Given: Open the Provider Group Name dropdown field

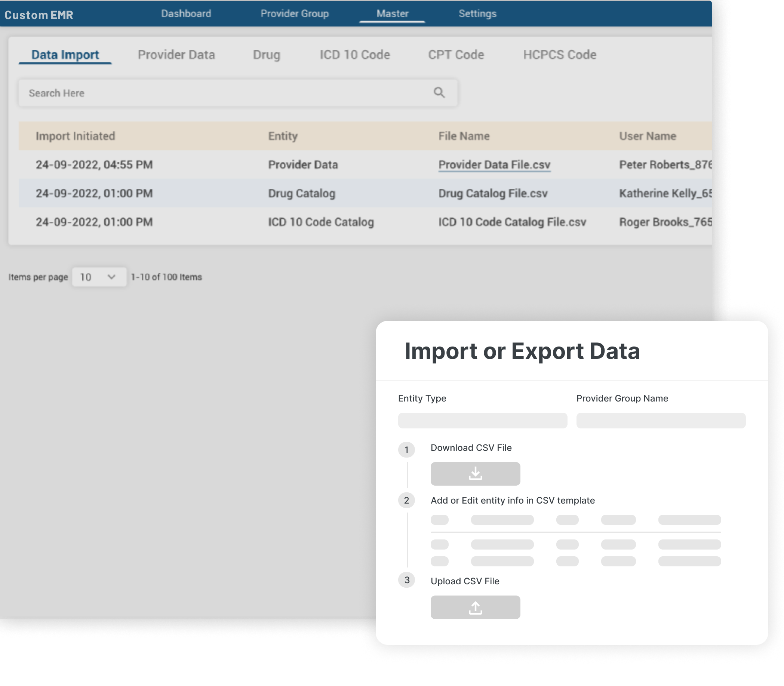Looking at the screenshot, I should point(661,420).
